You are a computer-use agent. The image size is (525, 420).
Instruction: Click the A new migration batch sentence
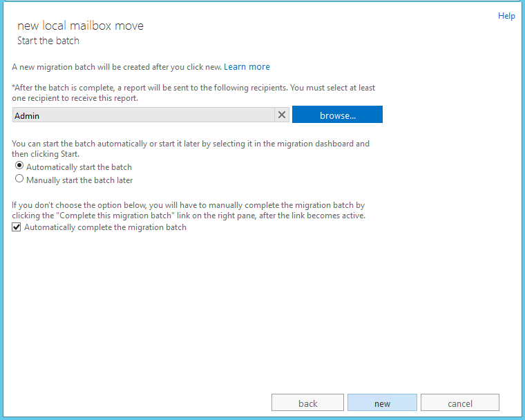(x=117, y=66)
